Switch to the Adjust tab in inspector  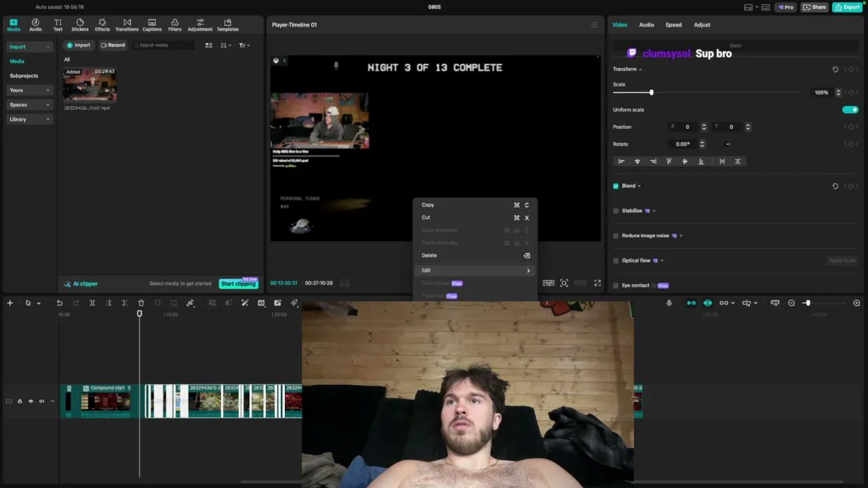(x=702, y=25)
